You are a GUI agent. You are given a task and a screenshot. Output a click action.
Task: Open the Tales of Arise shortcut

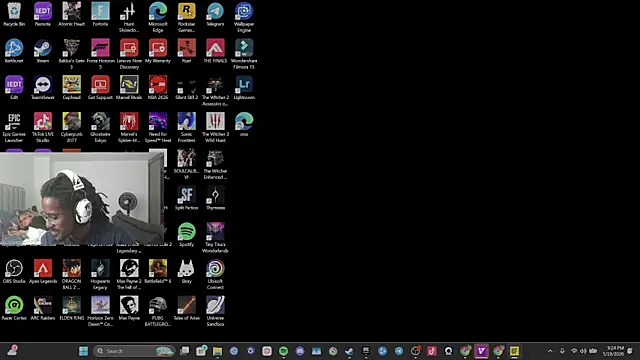click(x=187, y=308)
